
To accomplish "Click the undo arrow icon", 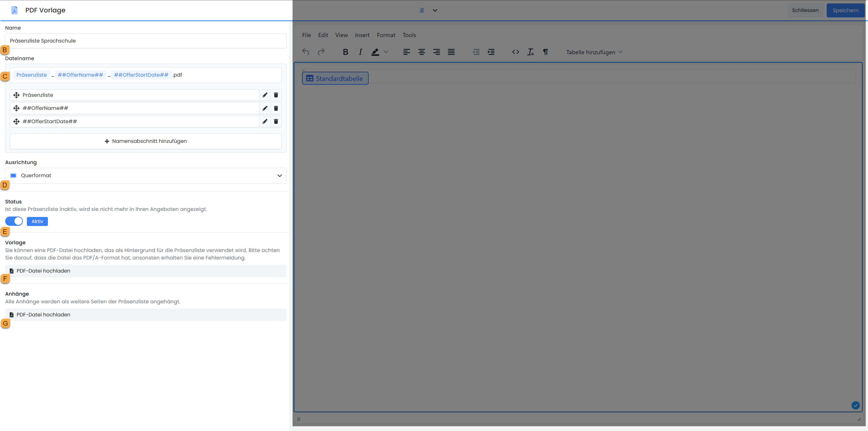I will pos(306,52).
